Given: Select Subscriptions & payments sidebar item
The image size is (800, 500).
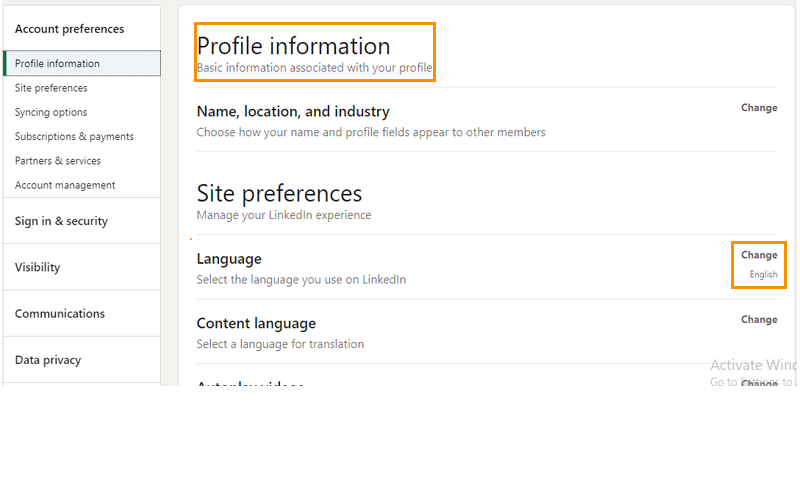Looking at the screenshot, I should point(74,136).
